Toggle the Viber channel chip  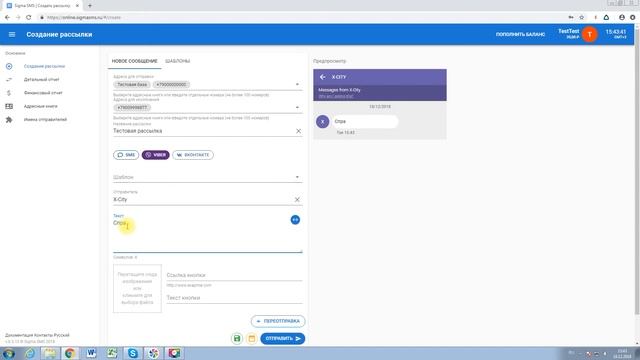click(x=156, y=155)
